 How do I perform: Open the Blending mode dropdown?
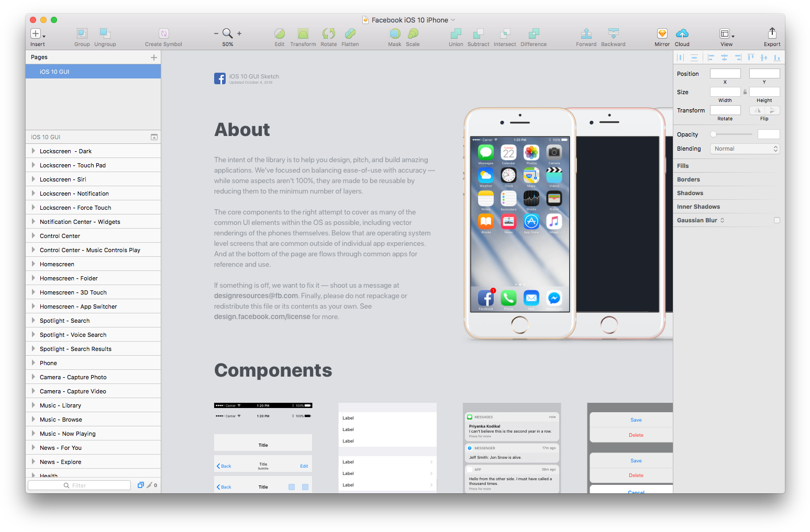(745, 149)
